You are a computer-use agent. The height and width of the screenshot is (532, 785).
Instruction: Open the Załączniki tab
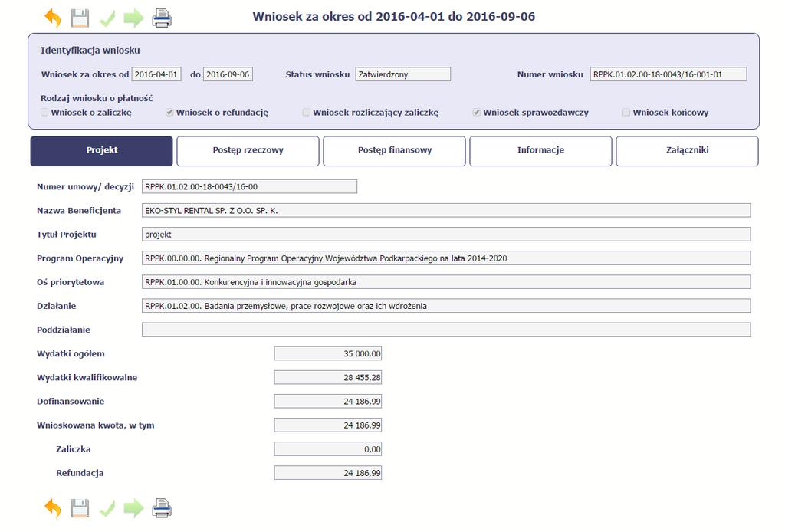pos(687,151)
